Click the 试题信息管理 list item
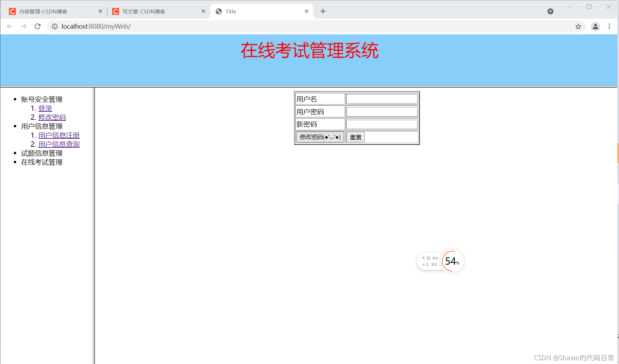This screenshot has width=619, height=364. click(x=42, y=153)
